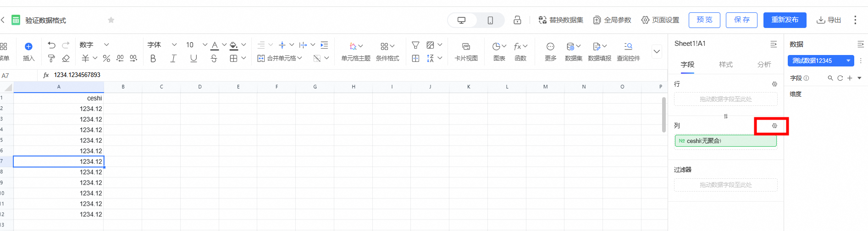Toggle bold formatting
This screenshot has height=231, width=868.
(153, 58)
